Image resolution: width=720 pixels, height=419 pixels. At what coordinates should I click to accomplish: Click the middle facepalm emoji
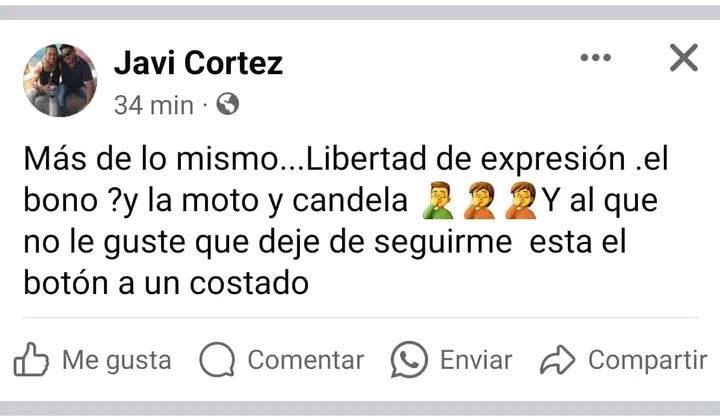(x=479, y=200)
